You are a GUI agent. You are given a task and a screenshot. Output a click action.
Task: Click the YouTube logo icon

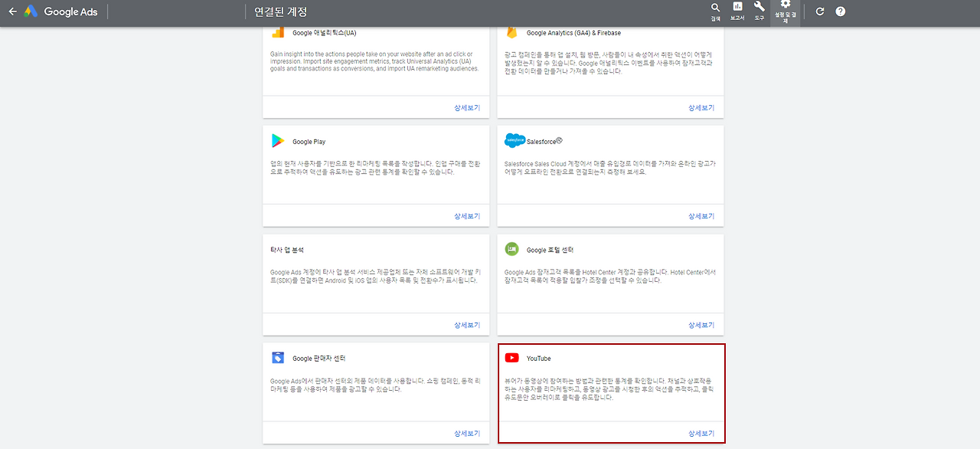pyautogui.click(x=511, y=358)
